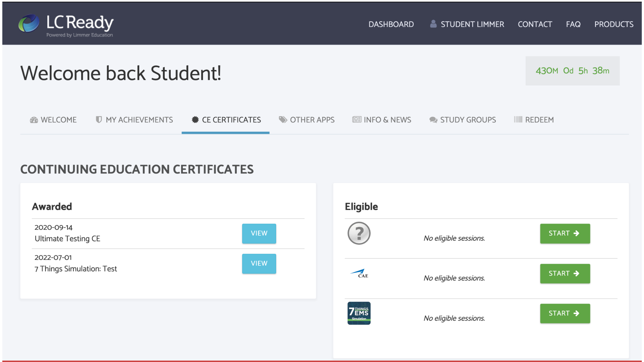644x362 pixels.
Task: Click the LC Ready swirl logo
Action: (x=29, y=23)
